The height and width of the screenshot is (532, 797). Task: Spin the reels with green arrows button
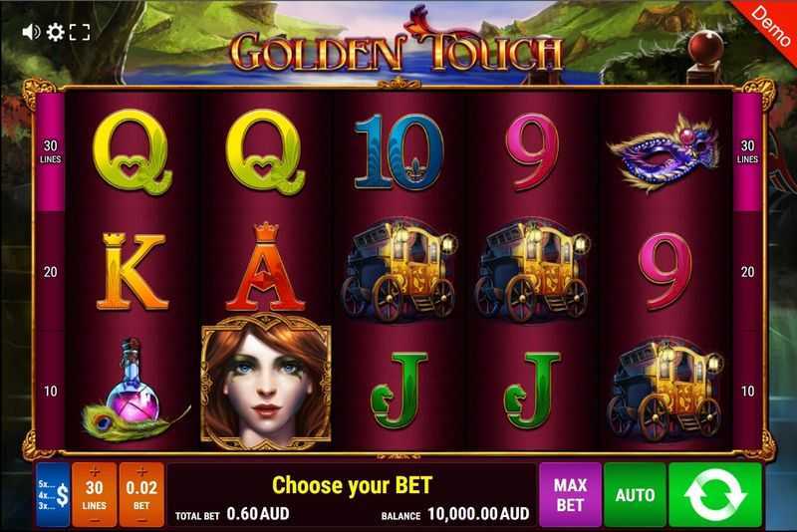[x=715, y=495]
